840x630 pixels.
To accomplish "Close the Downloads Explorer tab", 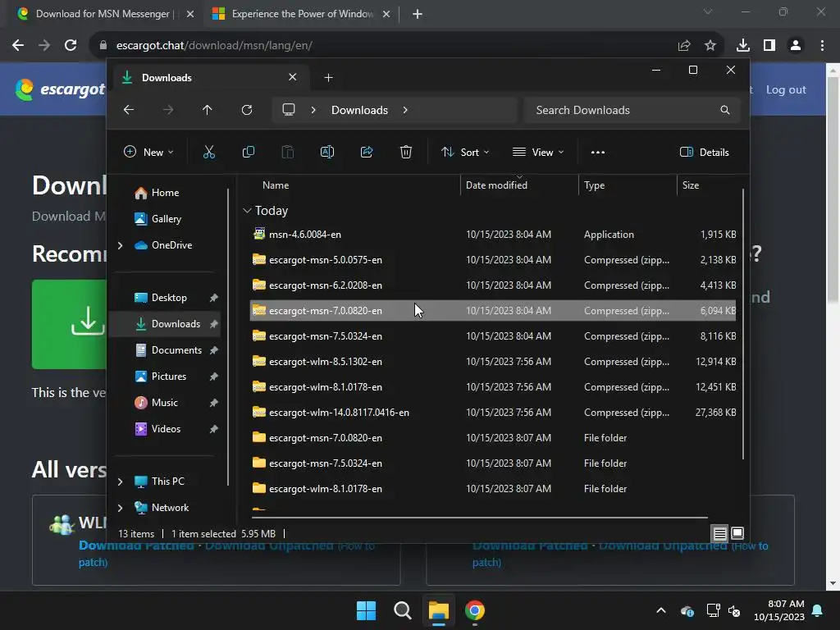I will (293, 77).
